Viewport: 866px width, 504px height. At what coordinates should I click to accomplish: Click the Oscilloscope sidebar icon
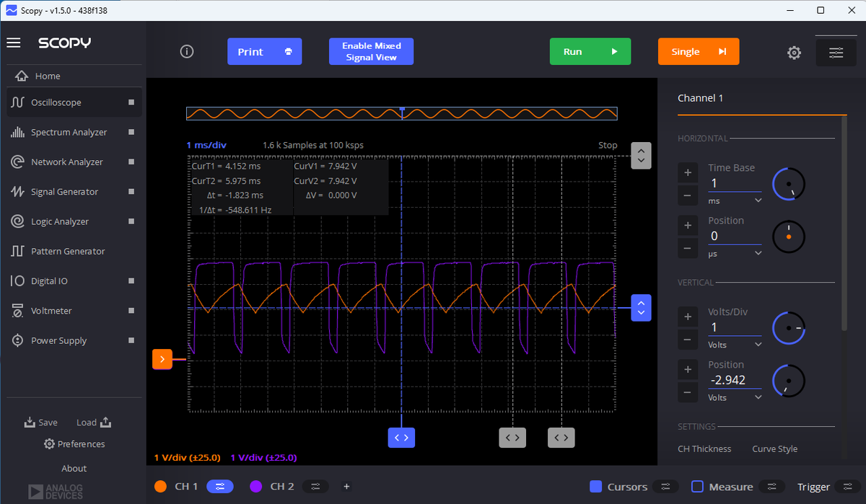(x=18, y=102)
